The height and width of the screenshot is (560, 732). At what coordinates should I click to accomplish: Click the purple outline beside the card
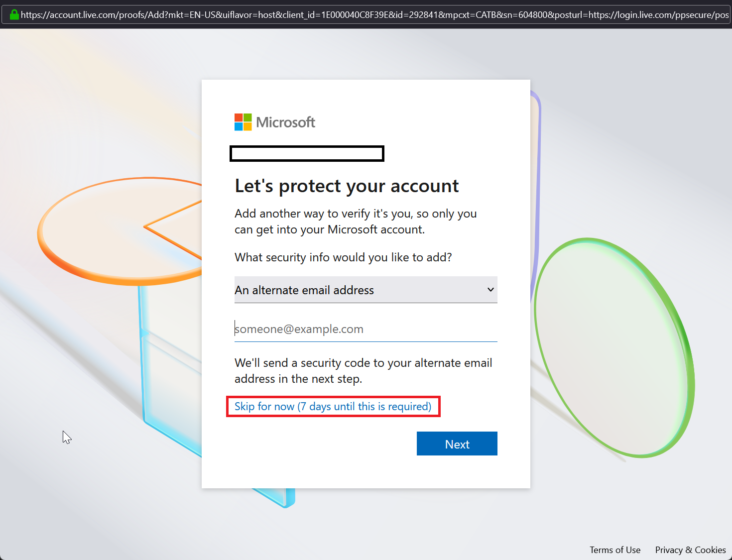[537, 199]
